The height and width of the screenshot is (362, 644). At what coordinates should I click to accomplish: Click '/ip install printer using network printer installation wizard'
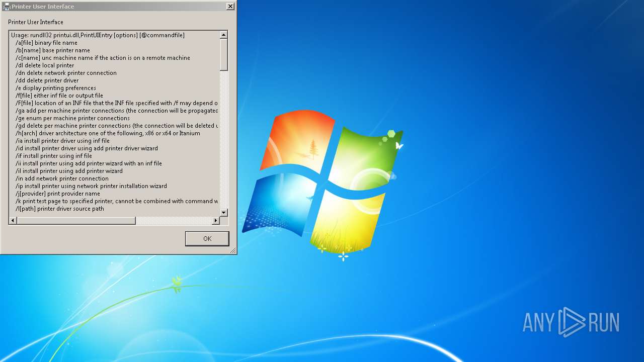tap(91, 186)
